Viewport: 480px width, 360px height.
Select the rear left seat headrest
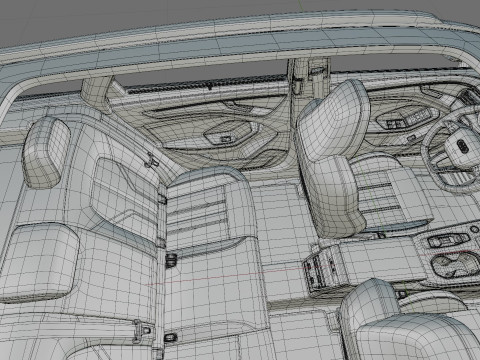[x=46, y=152]
